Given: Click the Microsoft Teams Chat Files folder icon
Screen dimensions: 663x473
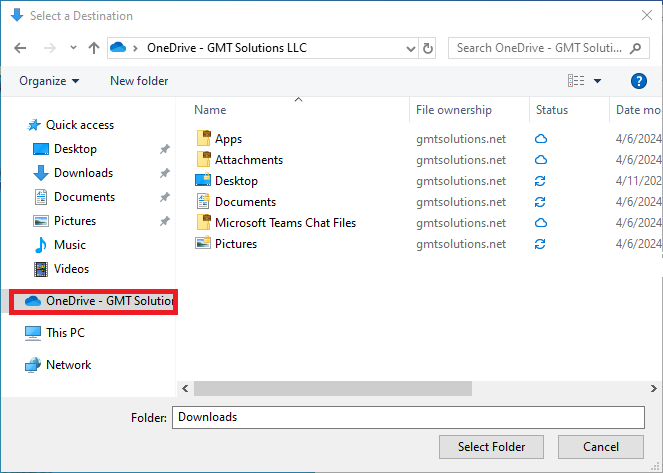Looking at the screenshot, I should (203, 222).
